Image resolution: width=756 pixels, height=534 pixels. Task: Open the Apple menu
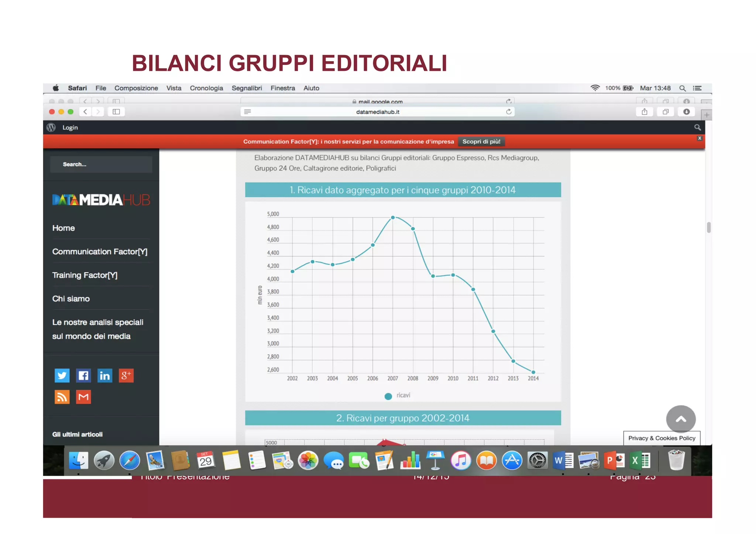pos(56,88)
